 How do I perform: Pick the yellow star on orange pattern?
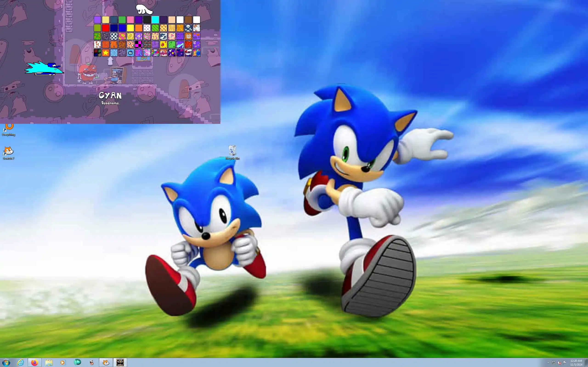tap(106, 53)
